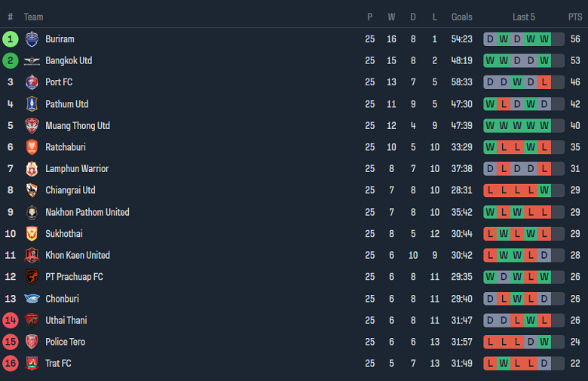Click the Muang Thong Utd crest icon
The height and width of the screenshot is (381, 588).
pos(32,126)
